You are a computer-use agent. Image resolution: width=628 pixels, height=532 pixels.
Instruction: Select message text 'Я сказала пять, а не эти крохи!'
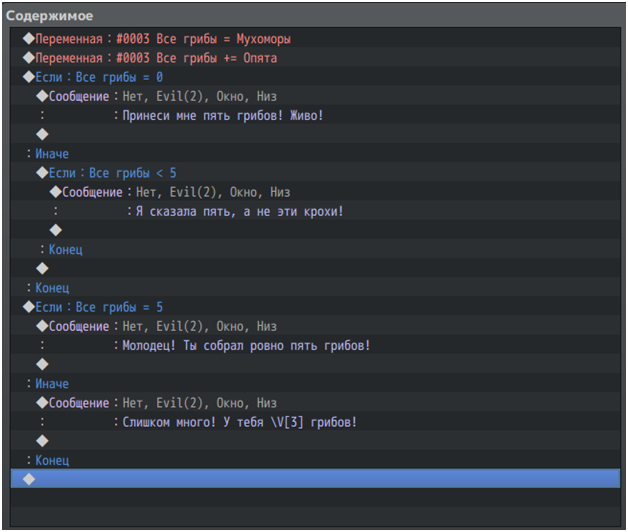236,212
